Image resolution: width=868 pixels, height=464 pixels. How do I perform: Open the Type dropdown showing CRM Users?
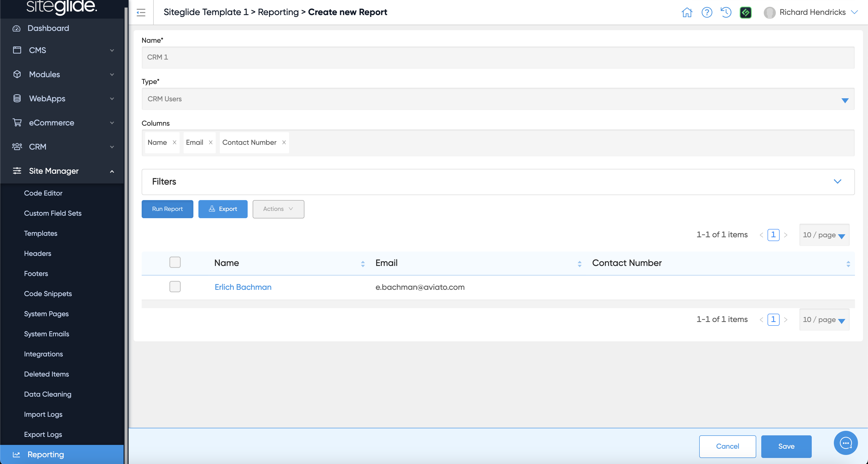point(498,99)
